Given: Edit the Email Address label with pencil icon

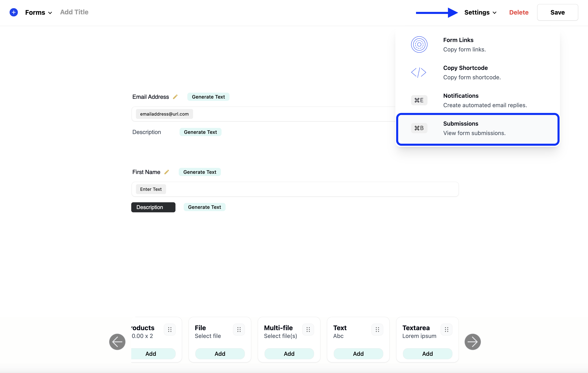Looking at the screenshot, I should (175, 97).
